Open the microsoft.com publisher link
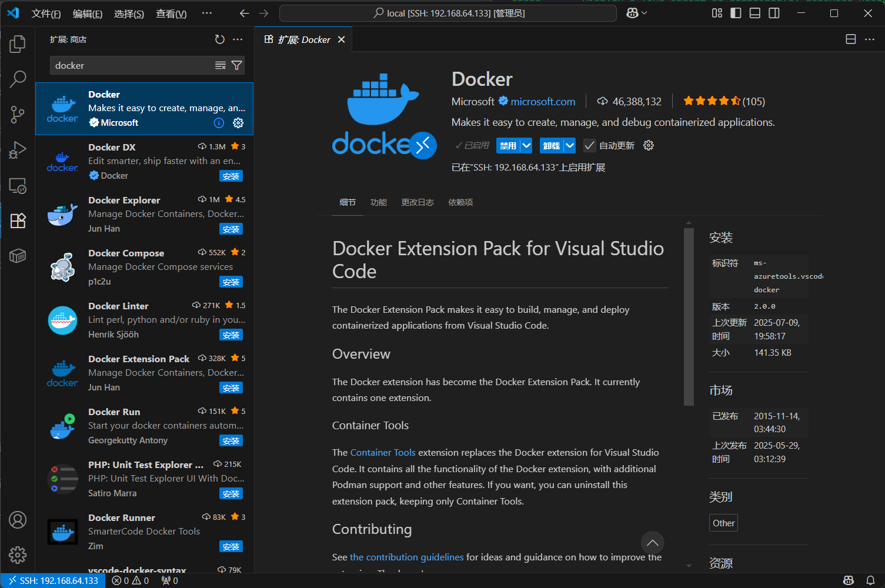885x588 pixels. pyautogui.click(x=543, y=101)
